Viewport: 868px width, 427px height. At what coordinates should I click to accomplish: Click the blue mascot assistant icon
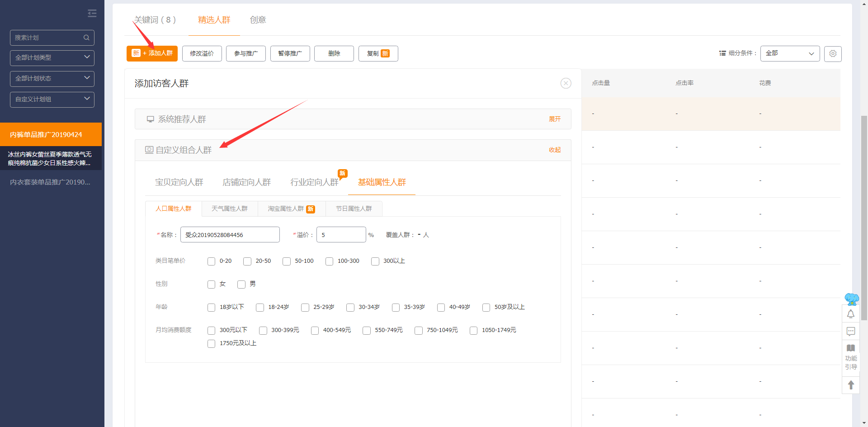coord(851,299)
